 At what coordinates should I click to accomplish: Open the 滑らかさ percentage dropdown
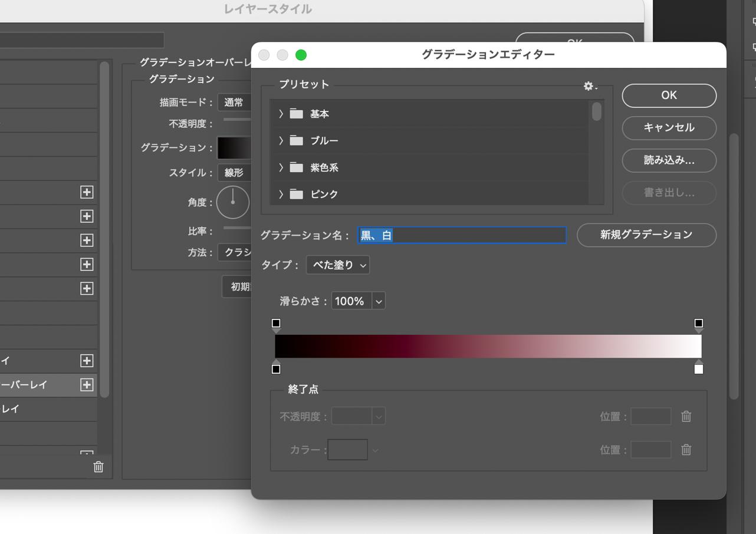click(x=357, y=301)
